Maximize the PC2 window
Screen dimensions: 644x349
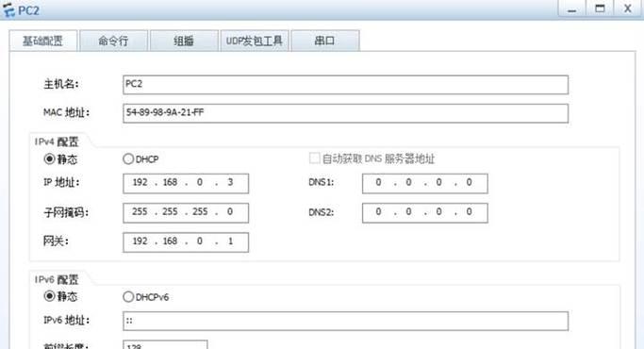pyautogui.click(x=600, y=8)
